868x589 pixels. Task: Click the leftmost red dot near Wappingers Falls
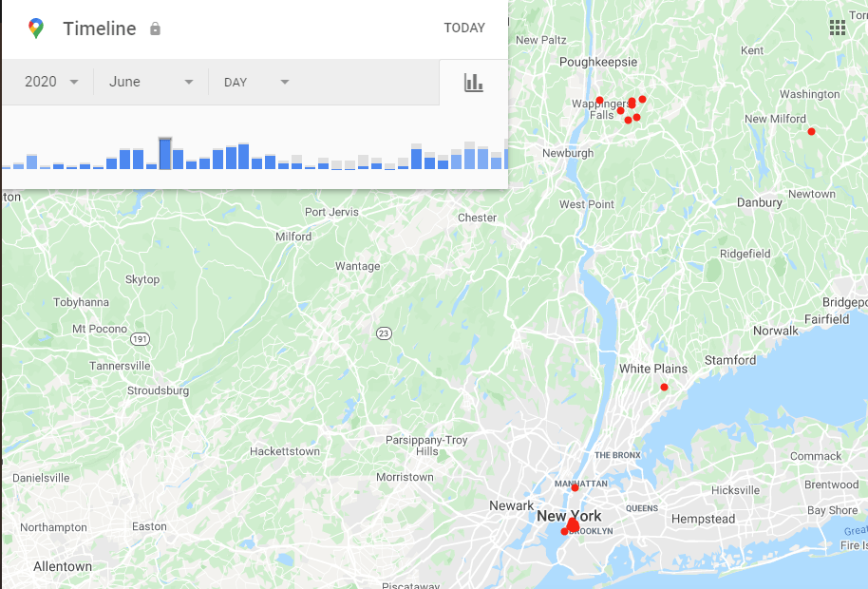[x=599, y=100]
